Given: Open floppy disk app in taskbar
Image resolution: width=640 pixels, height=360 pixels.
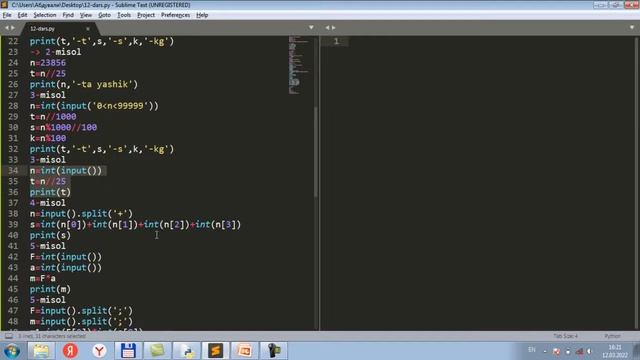Looking at the screenshot, I should (128, 351).
